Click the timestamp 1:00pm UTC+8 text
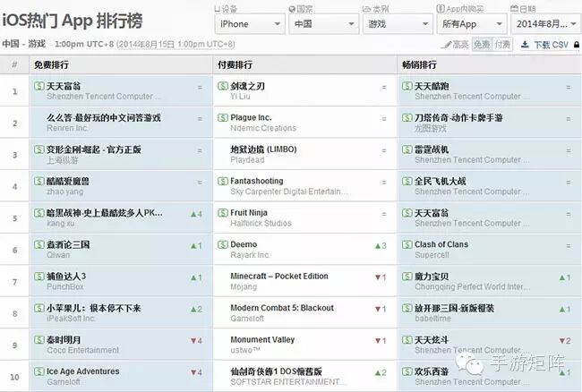582x392 pixels. [84, 45]
